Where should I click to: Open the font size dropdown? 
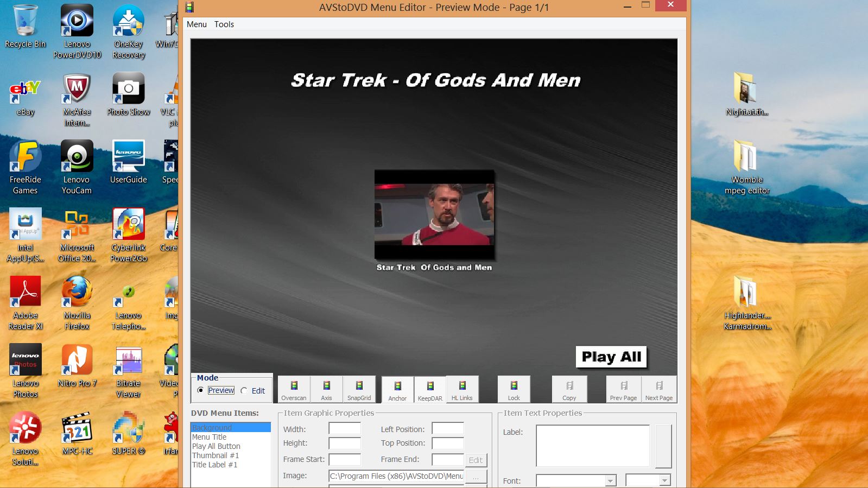(x=664, y=480)
